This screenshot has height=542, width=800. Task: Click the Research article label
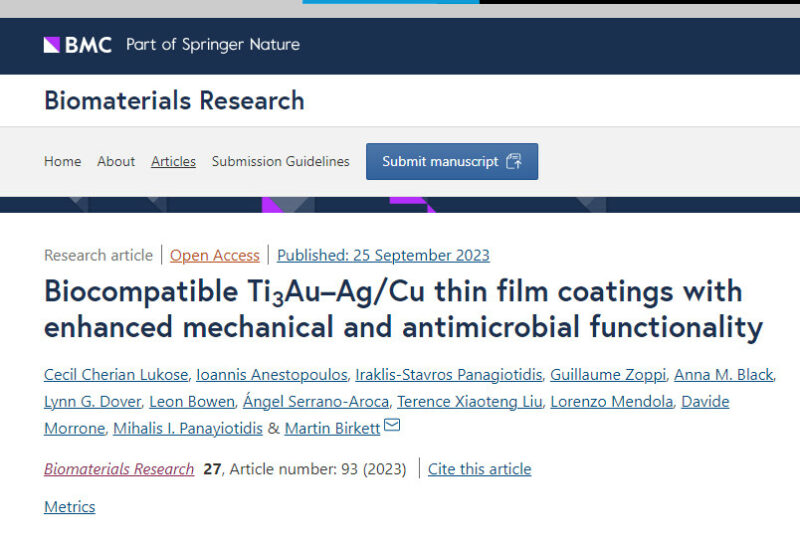pyautogui.click(x=98, y=255)
